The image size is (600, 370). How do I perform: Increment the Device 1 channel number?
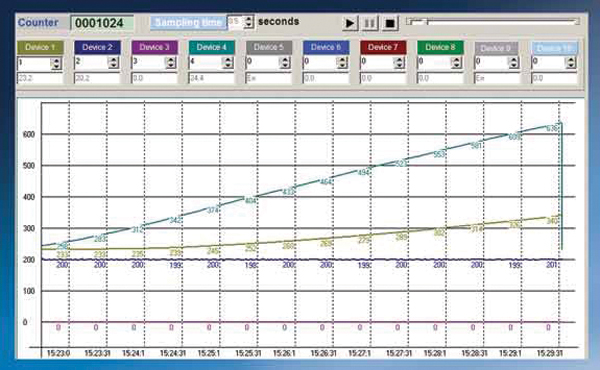point(56,60)
